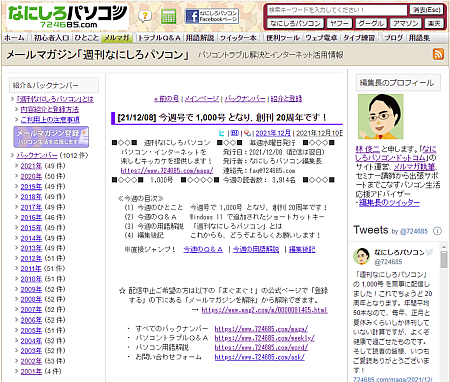The width and height of the screenshot is (450, 382).
Task: Open 内容紹介と登録方法 link
Action: (x=50, y=109)
